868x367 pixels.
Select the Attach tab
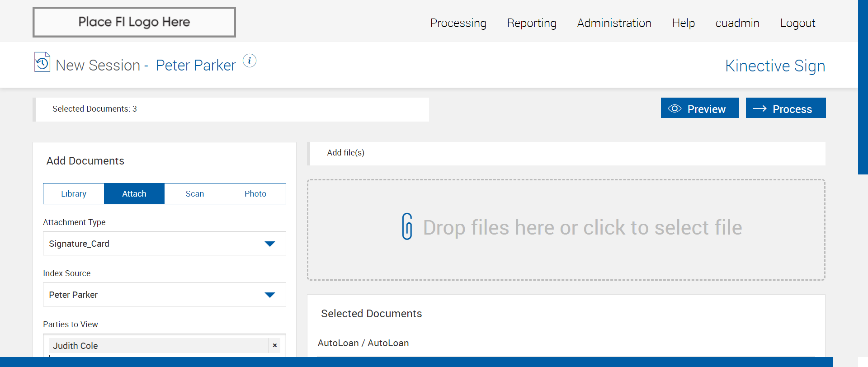point(134,194)
